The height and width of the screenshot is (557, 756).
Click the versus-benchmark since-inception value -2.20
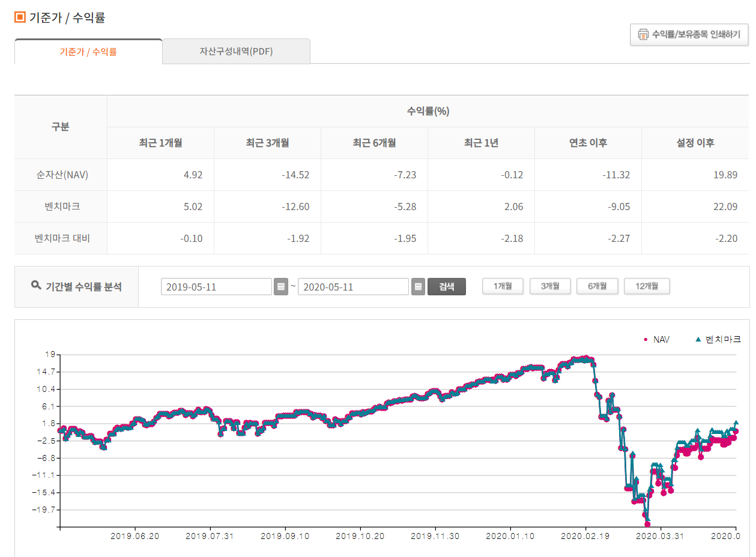click(x=725, y=239)
